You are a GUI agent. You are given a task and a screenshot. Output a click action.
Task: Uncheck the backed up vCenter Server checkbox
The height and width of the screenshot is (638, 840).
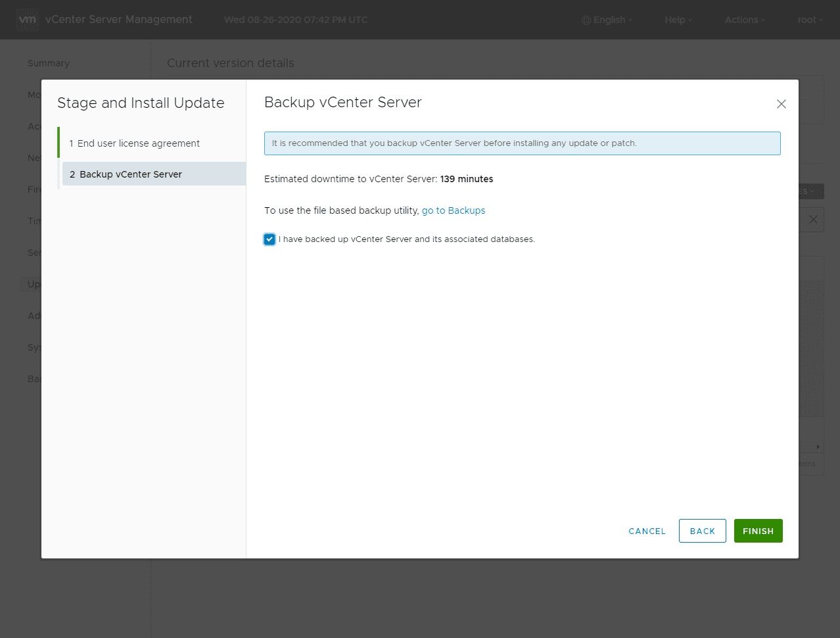point(269,239)
